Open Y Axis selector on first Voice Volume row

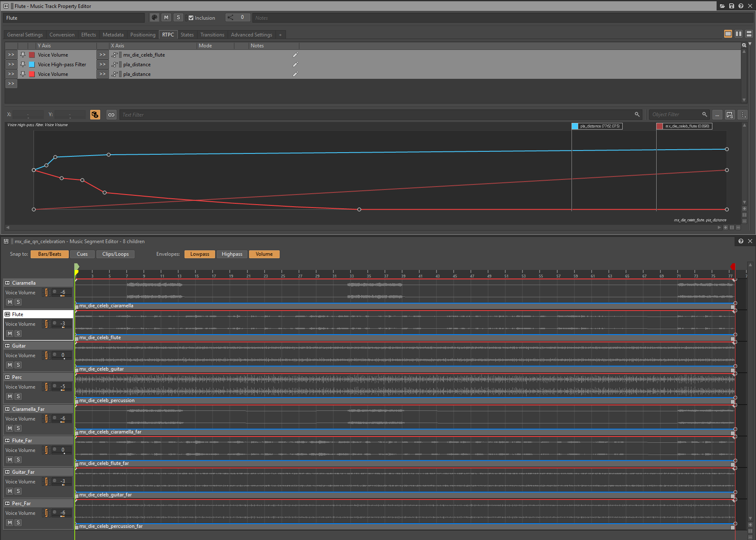(11, 55)
